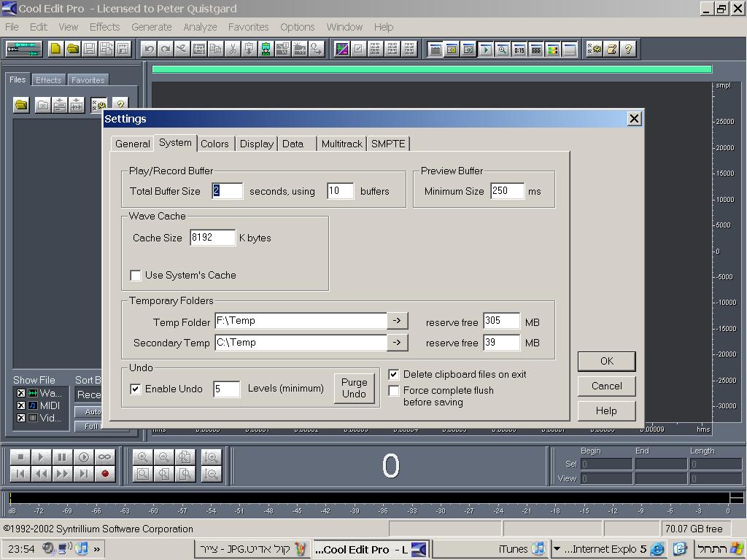Click the Cache Size field showing 8192

click(x=212, y=238)
